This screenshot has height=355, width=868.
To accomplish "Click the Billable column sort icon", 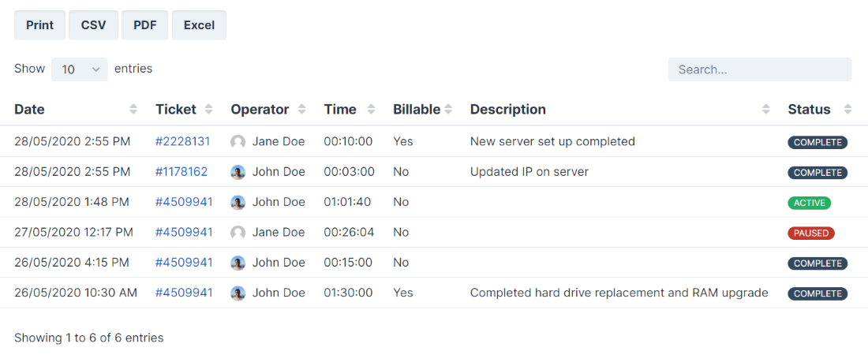I will pos(448,110).
